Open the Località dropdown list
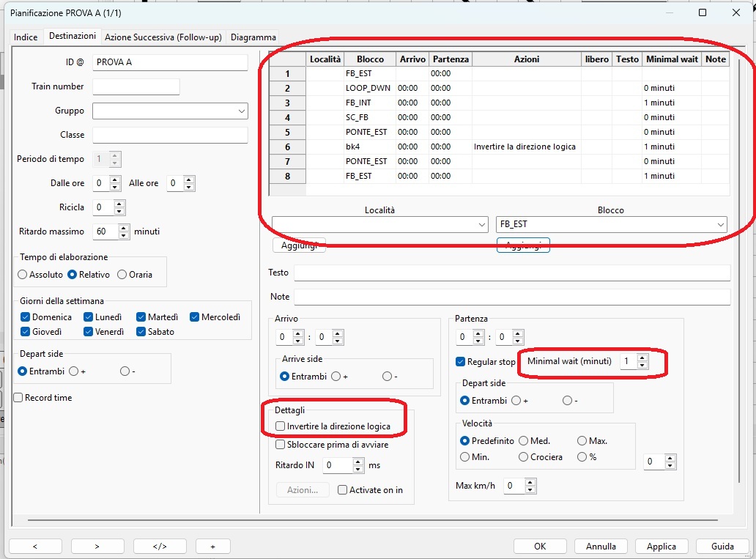Screen dimensions: 756x559 pos(481,224)
